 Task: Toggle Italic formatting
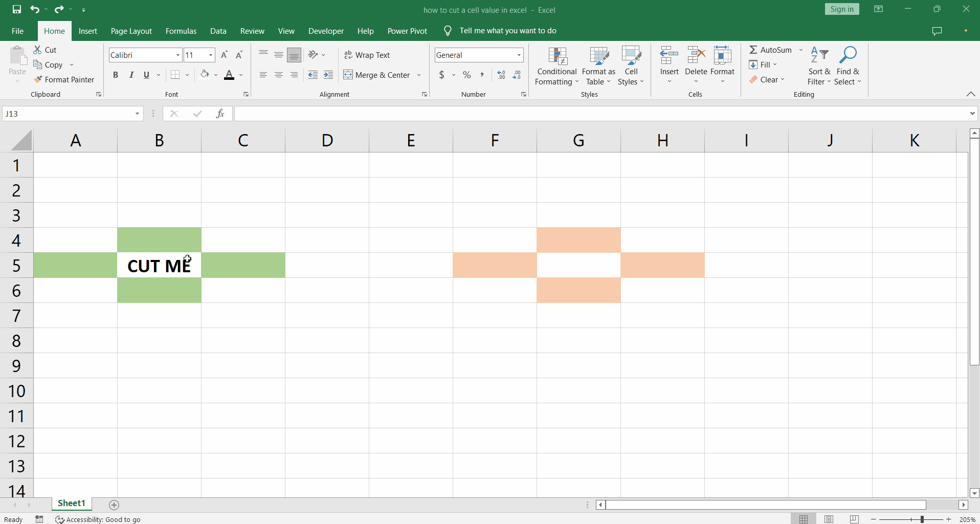[131, 75]
